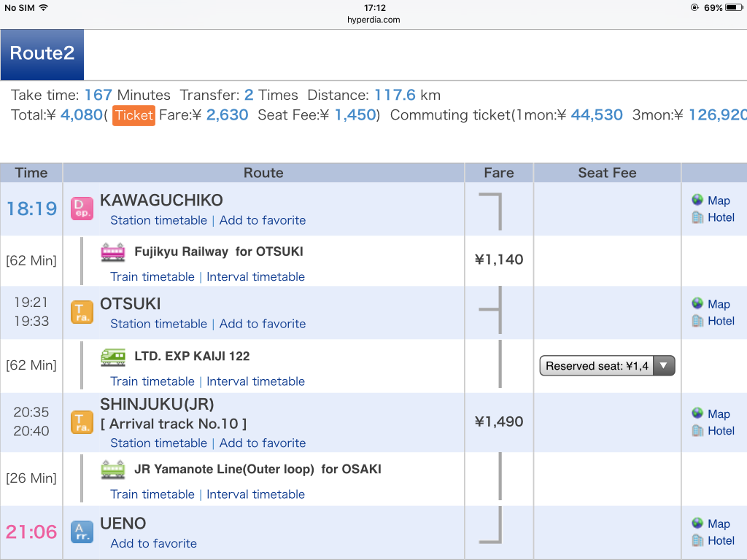Click the Hotel building icon in UENO row

[x=698, y=540]
